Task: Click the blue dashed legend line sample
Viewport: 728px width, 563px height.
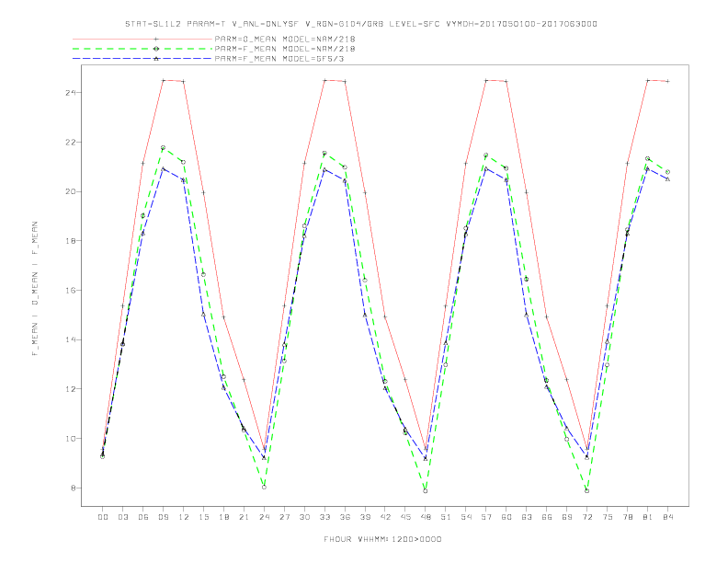Action: click(142, 59)
